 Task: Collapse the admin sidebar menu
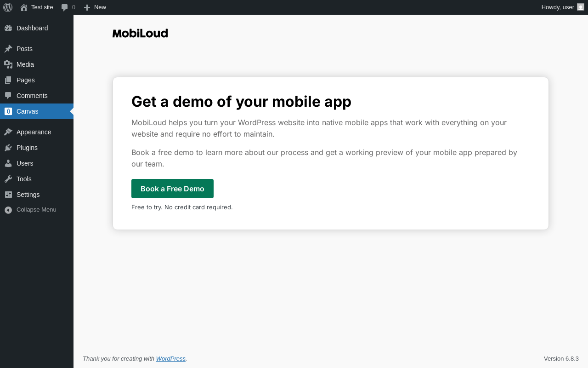(x=37, y=210)
